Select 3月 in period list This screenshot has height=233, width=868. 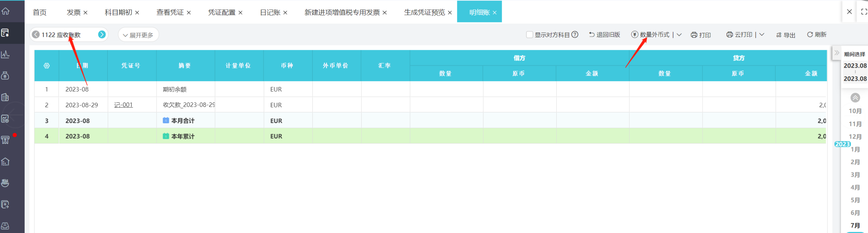855,175
